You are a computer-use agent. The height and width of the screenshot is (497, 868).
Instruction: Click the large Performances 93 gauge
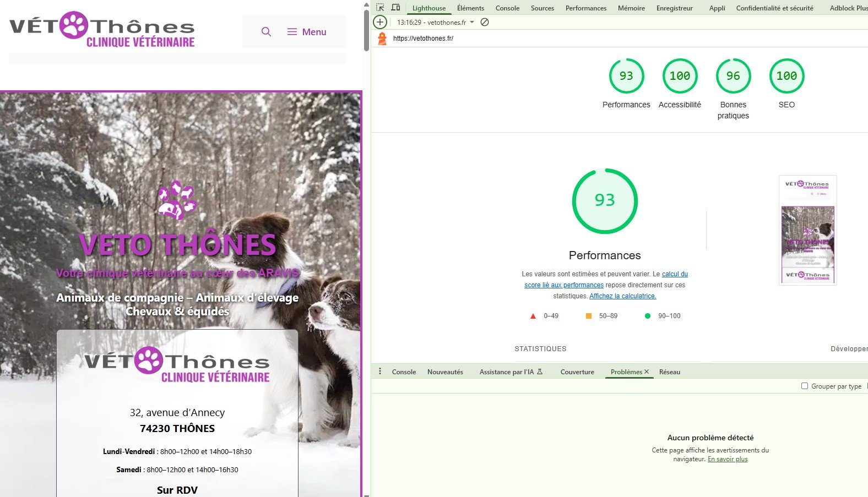click(605, 201)
